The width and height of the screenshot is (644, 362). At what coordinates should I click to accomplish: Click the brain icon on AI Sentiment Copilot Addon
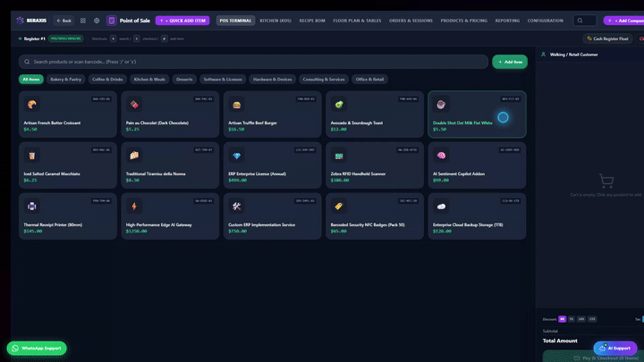click(x=441, y=156)
